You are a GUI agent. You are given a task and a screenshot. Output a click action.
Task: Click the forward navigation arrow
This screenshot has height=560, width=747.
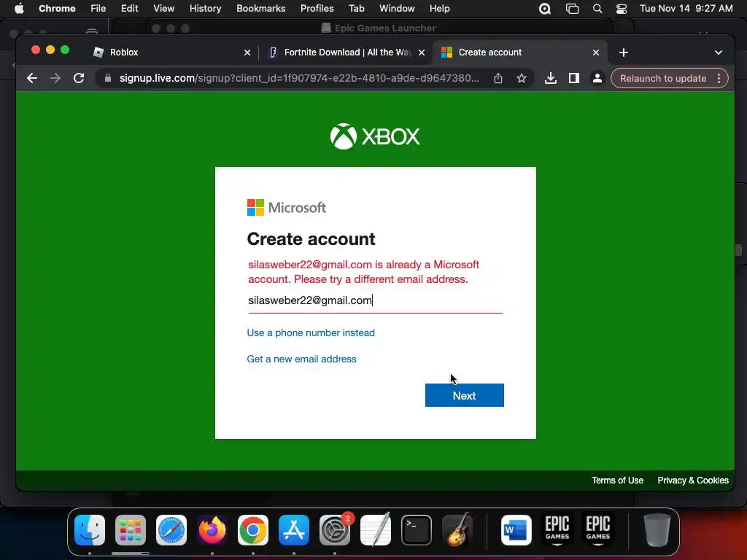tap(55, 78)
